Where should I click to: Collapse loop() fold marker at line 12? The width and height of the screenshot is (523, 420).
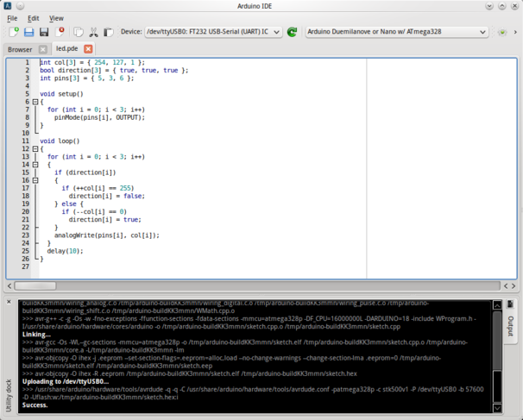pyautogui.click(x=35, y=149)
